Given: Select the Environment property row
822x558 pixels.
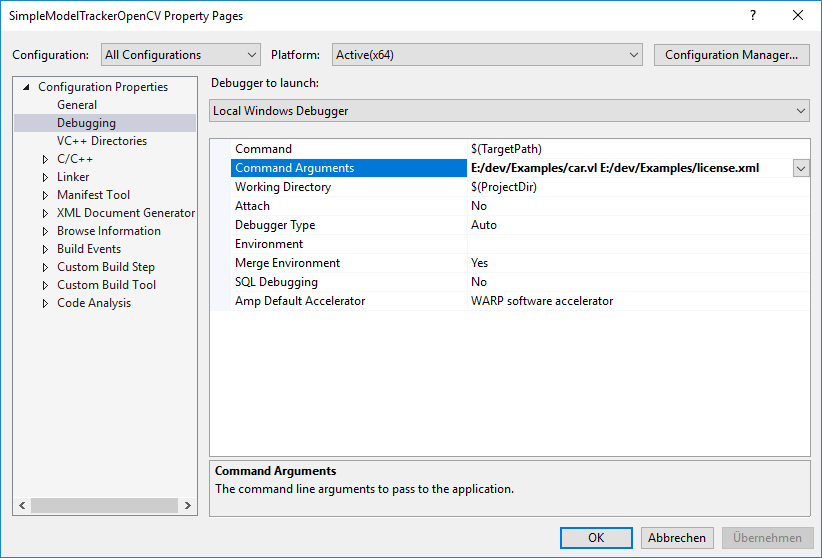Looking at the screenshot, I should (520, 244).
